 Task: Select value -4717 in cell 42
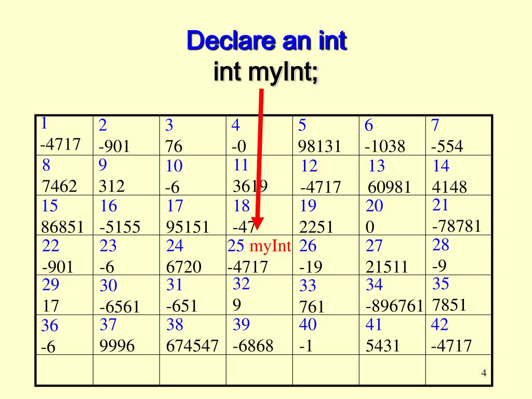pos(451,346)
